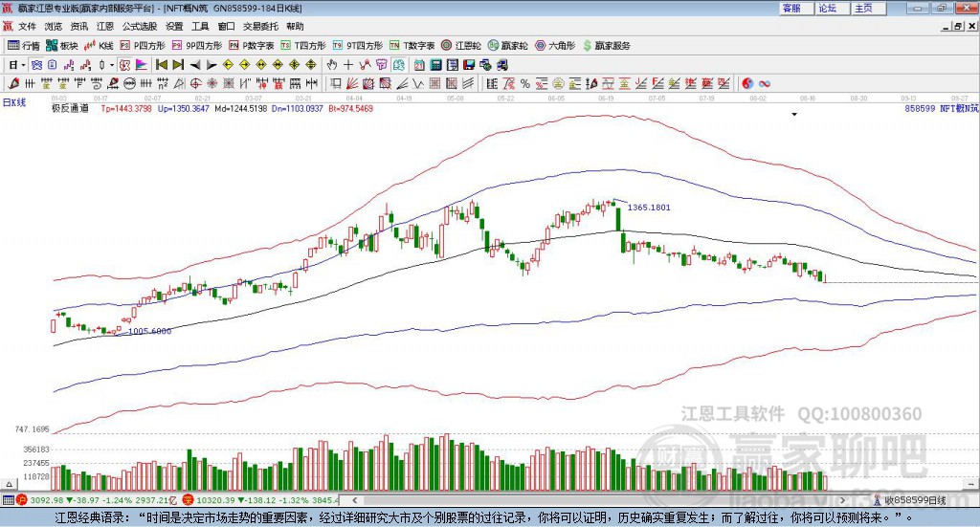Screen dimensions: 980x527
Task: Click the 1005.6000 low price label
Action: (149, 331)
